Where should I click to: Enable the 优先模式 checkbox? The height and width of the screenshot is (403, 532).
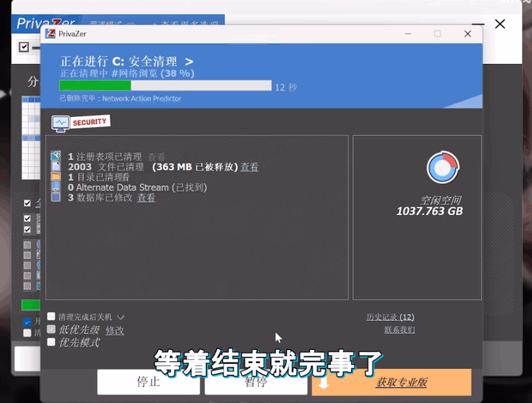[x=51, y=342]
